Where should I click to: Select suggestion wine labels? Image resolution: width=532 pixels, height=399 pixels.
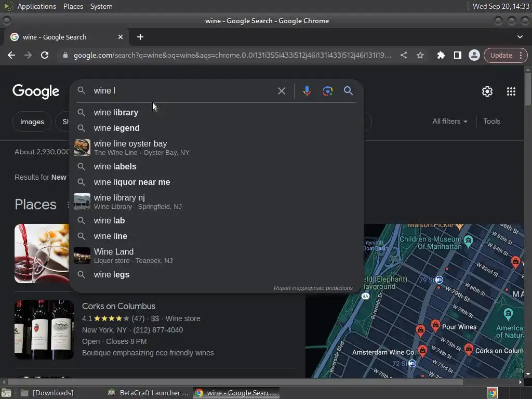tap(217, 167)
